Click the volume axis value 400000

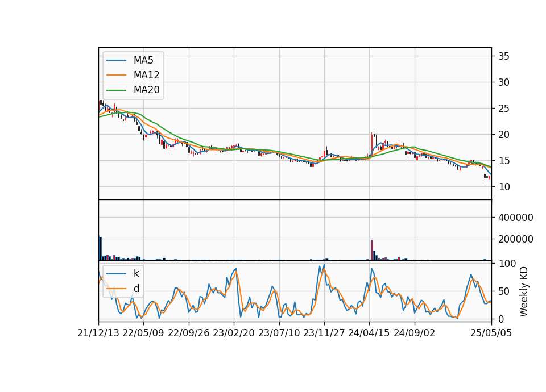(x=516, y=218)
